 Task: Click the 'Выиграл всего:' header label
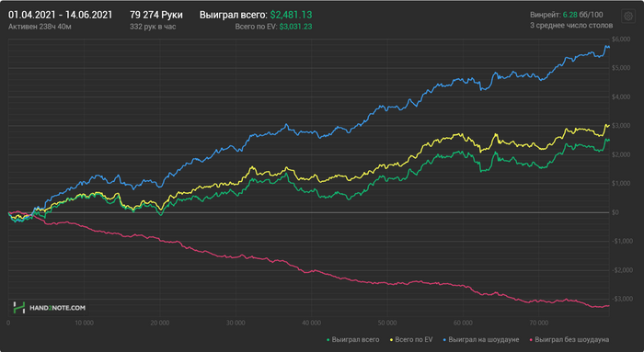tap(234, 16)
